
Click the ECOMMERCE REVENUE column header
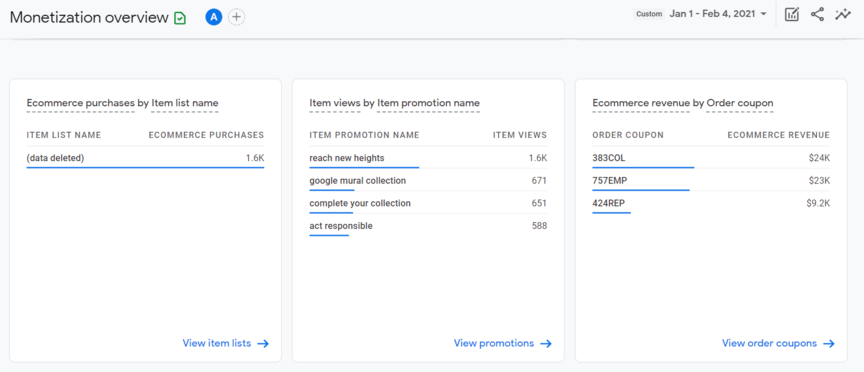coord(779,135)
